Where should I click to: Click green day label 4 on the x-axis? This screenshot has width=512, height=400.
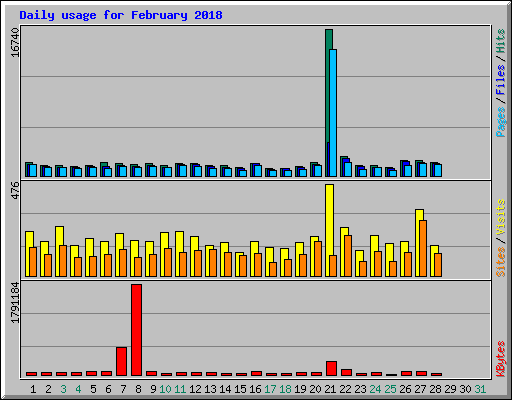tap(78, 389)
